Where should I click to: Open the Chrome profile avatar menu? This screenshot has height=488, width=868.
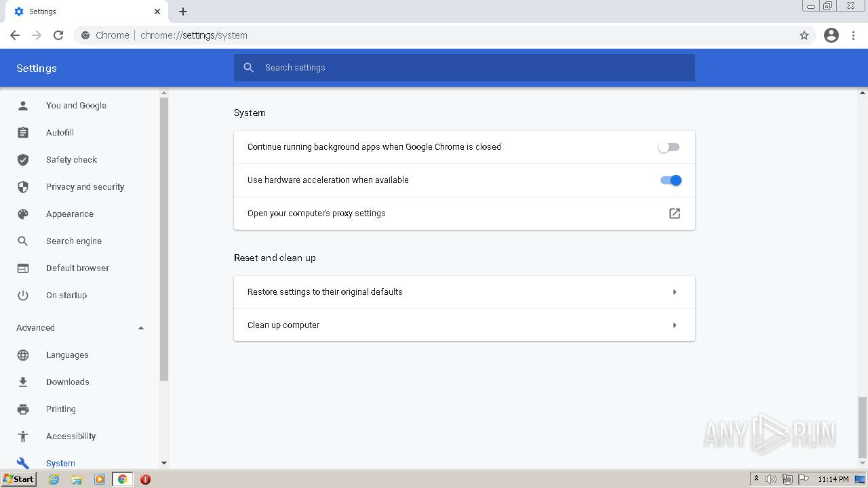tap(831, 35)
